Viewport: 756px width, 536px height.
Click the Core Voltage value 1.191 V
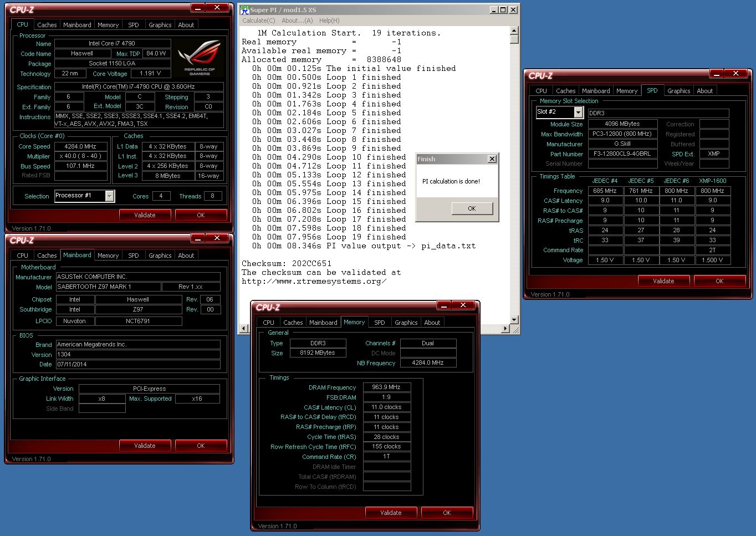(x=150, y=73)
